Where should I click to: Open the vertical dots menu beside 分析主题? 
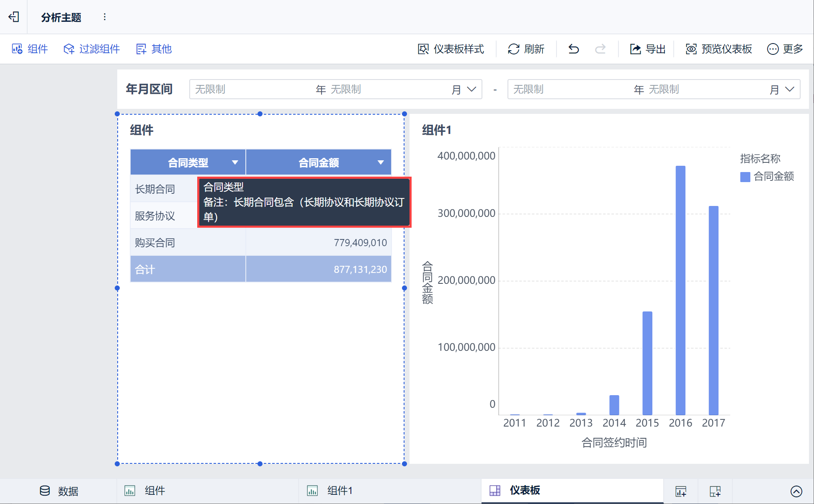pyautogui.click(x=105, y=17)
